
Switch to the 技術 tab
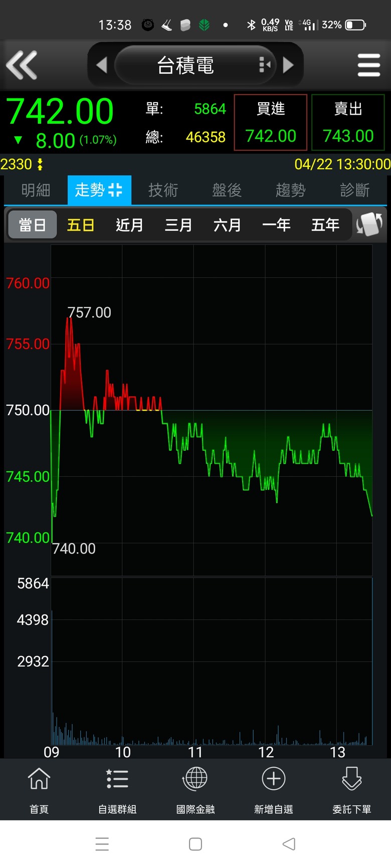tap(163, 190)
